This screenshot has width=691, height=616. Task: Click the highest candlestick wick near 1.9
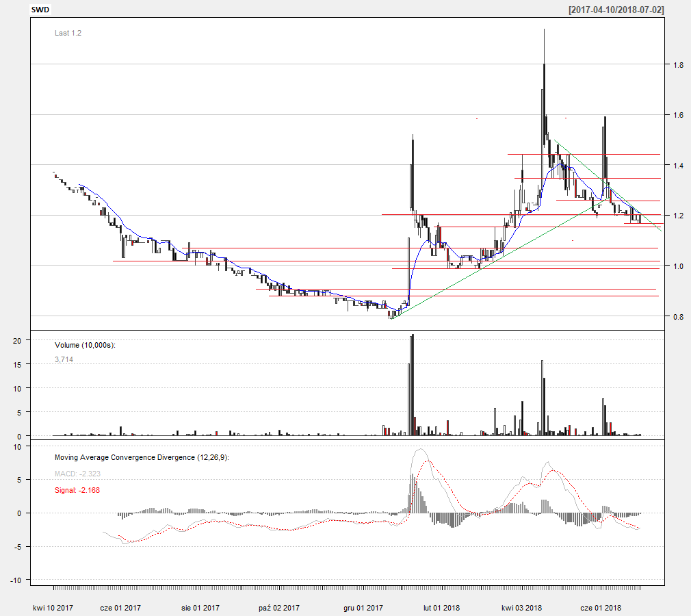tap(545, 47)
